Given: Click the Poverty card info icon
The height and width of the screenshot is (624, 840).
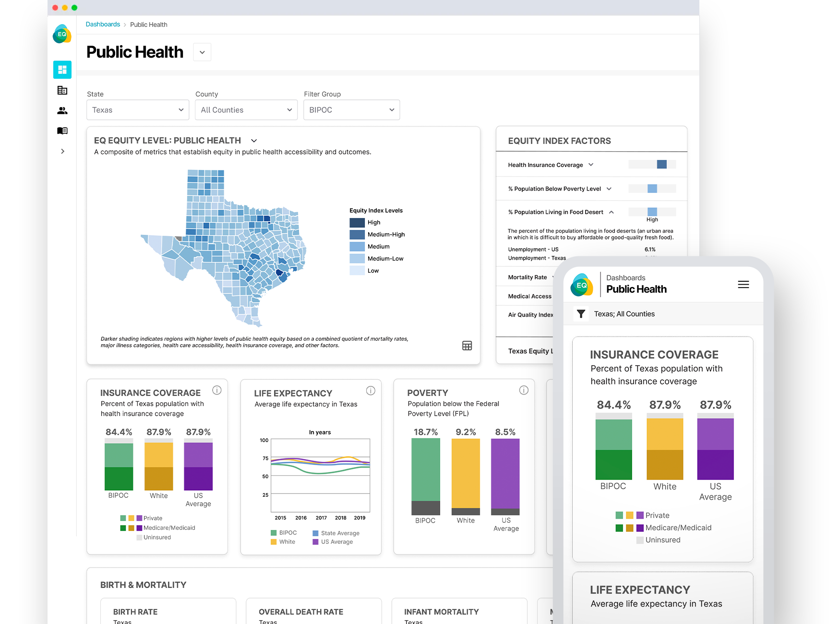Looking at the screenshot, I should [524, 390].
